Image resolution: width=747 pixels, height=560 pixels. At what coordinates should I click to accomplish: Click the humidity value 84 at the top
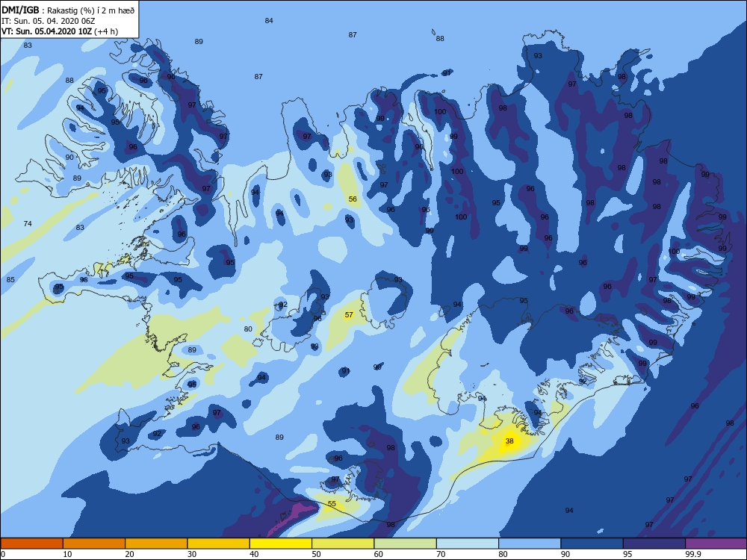click(269, 20)
